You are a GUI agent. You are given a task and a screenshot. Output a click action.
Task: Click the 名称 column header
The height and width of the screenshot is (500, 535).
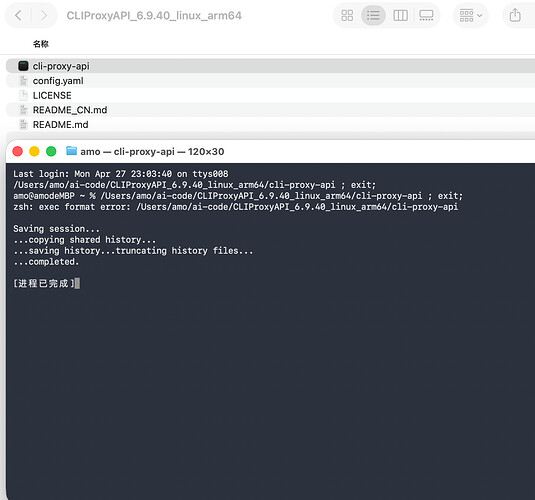pyautogui.click(x=41, y=44)
